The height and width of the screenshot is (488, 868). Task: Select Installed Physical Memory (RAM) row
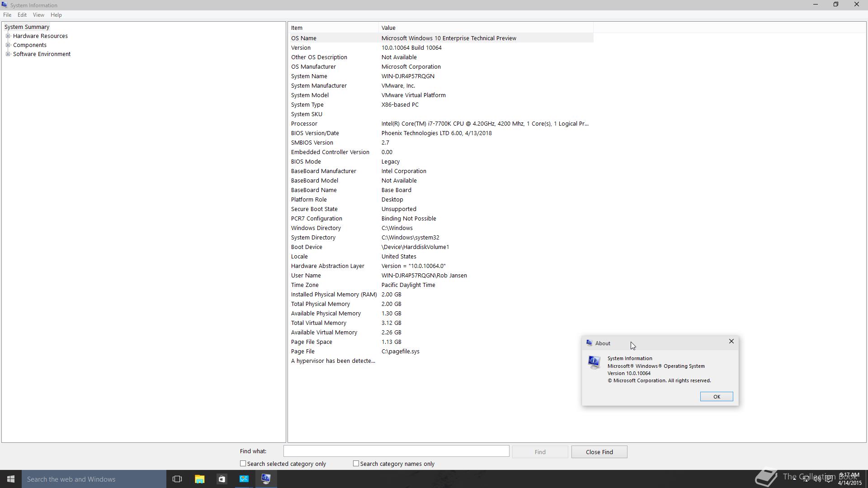[441, 295]
